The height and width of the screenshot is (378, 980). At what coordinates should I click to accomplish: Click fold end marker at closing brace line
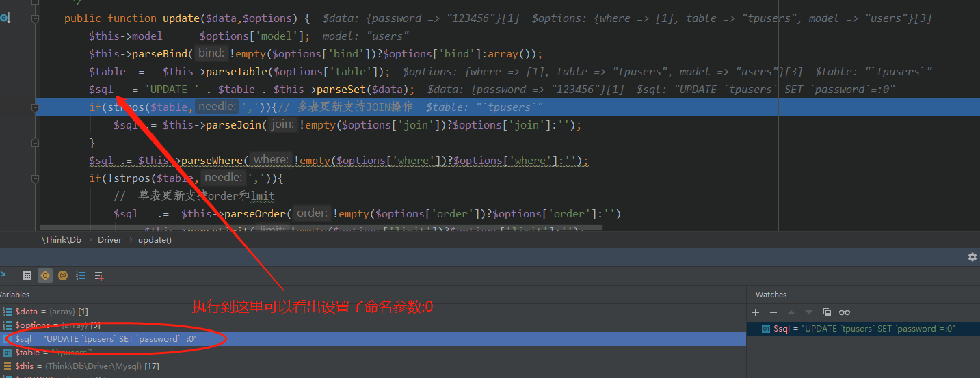coord(36,142)
